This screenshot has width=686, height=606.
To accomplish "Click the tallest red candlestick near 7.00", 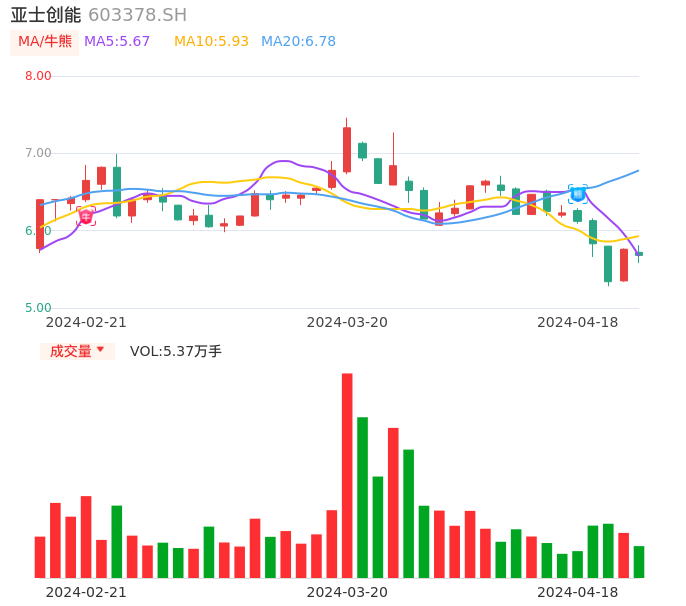I will (x=347, y=149).
